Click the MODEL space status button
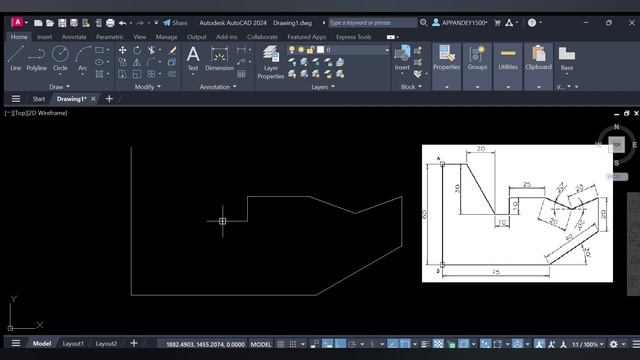Screen dimensions: 640x360 (x=261, y=344)
